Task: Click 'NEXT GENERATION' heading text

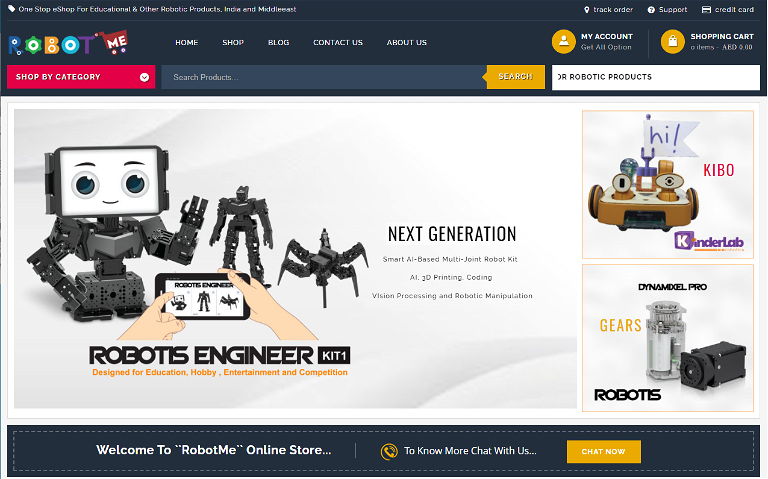Action: [452, 234]
